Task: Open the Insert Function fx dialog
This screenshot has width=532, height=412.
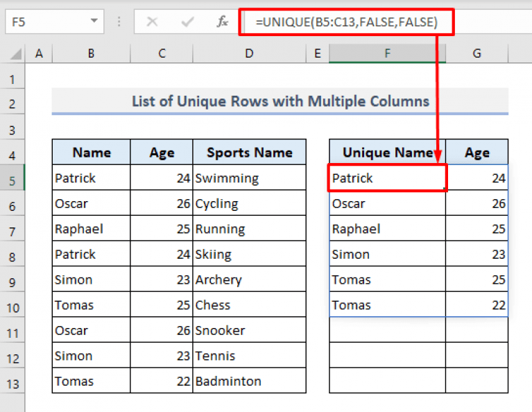Action: [x=222, y=22]
